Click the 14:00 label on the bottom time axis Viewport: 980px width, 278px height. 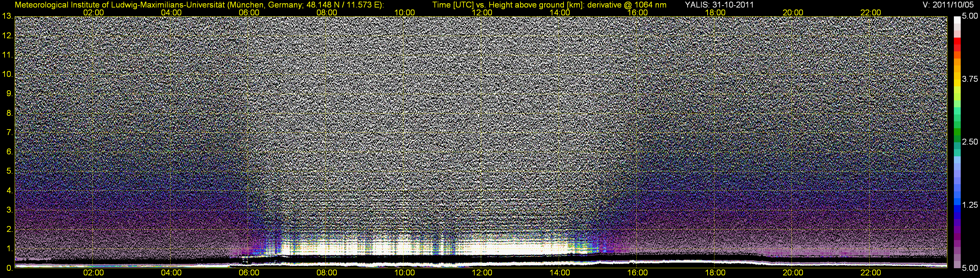(x=560, y=273)
